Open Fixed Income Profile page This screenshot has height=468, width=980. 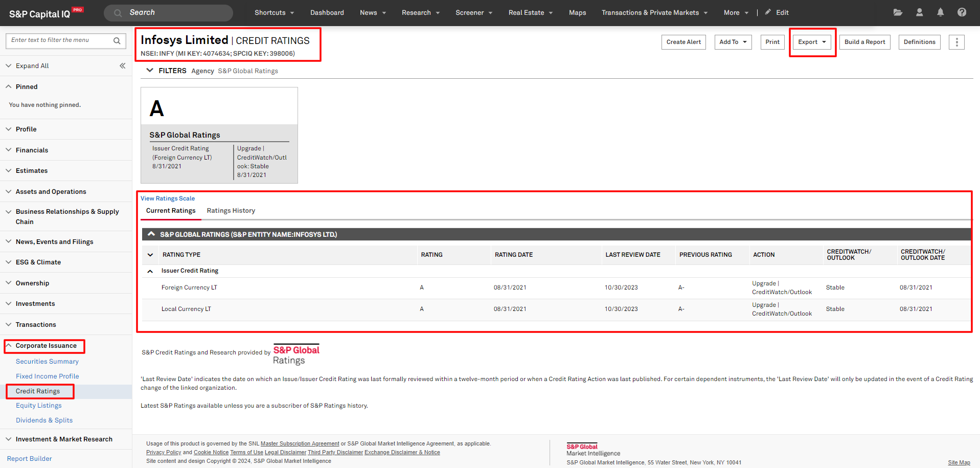(x=47, y=376)
